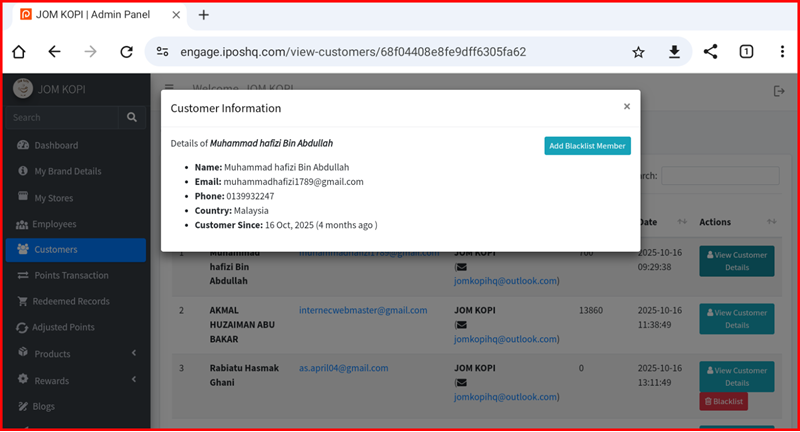Open Dashboard from the sidebar
The height and width of the screenshot is (432, 800).
click(55, 145)
